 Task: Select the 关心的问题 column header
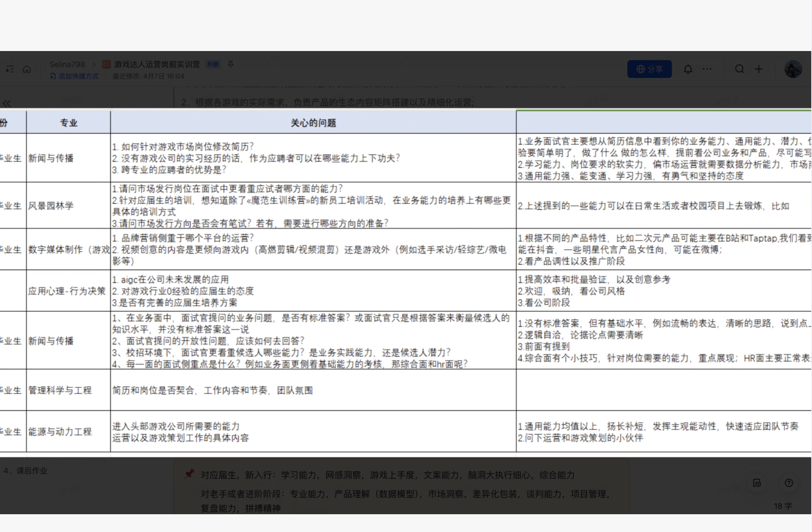(313, 123)
